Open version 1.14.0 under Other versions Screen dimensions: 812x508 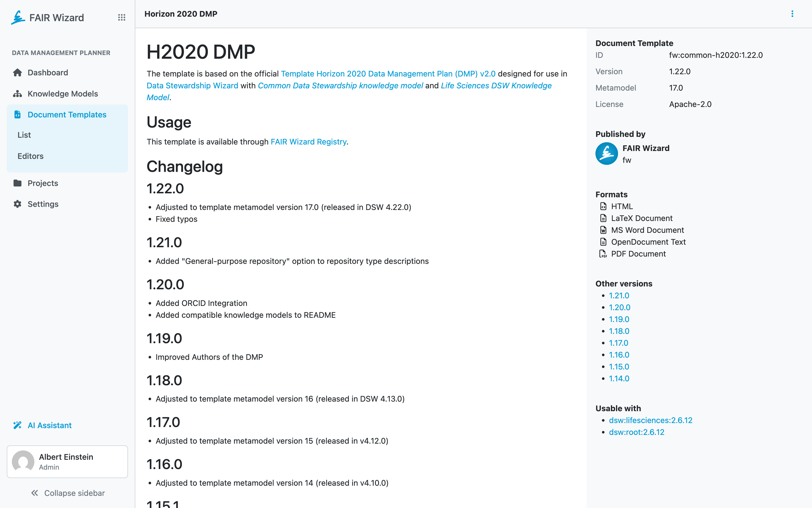tap(619, 378)
